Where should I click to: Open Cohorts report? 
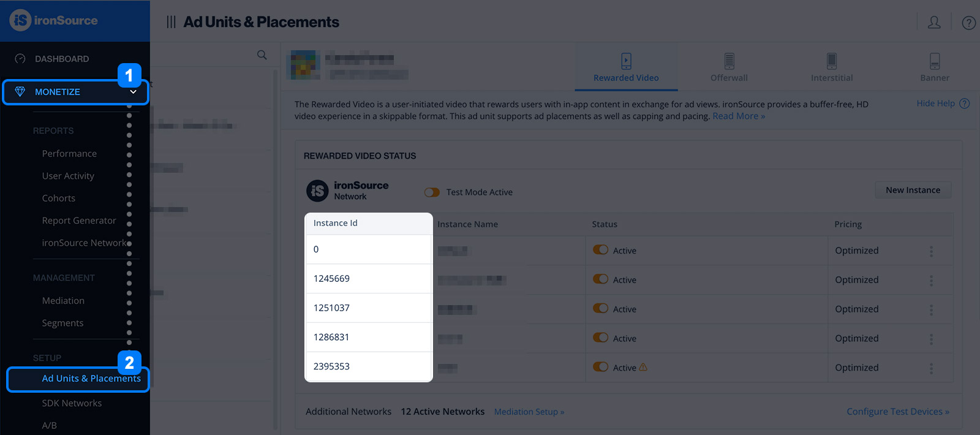(x=59, y=199)
